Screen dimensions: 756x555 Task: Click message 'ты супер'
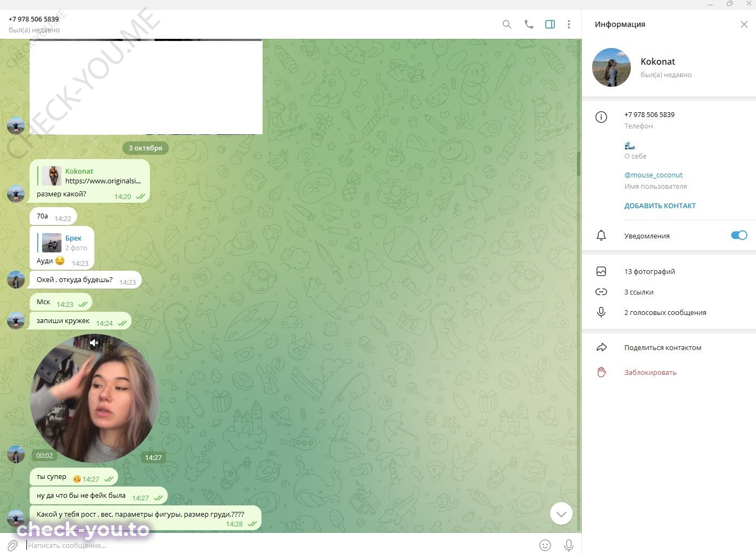tap(74, 477)
